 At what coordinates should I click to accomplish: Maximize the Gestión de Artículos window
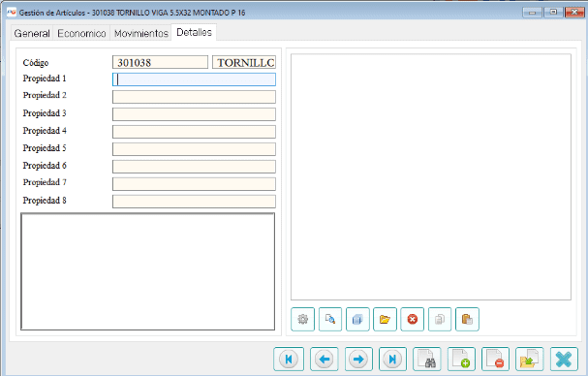[553, 13]
